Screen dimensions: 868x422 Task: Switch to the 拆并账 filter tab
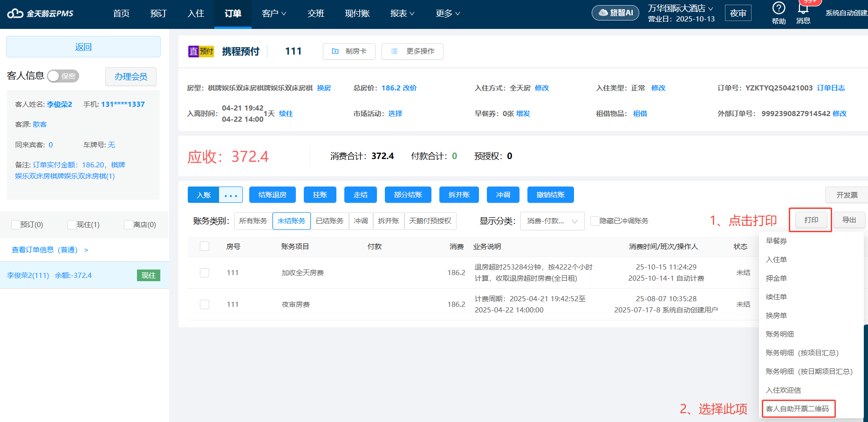[389, 221]
